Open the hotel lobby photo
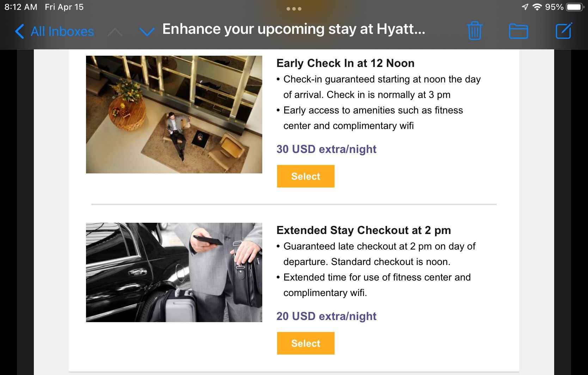 [x=174, y=114]
